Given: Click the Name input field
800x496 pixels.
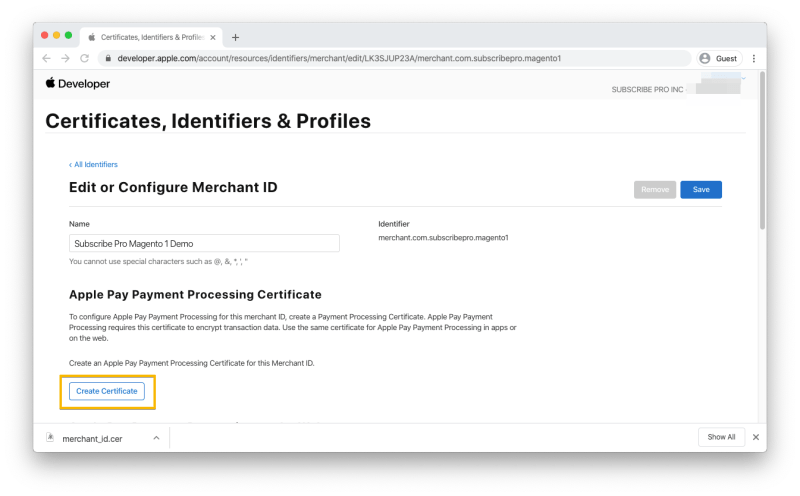Looking at the screenshot, I should (204, 243).
